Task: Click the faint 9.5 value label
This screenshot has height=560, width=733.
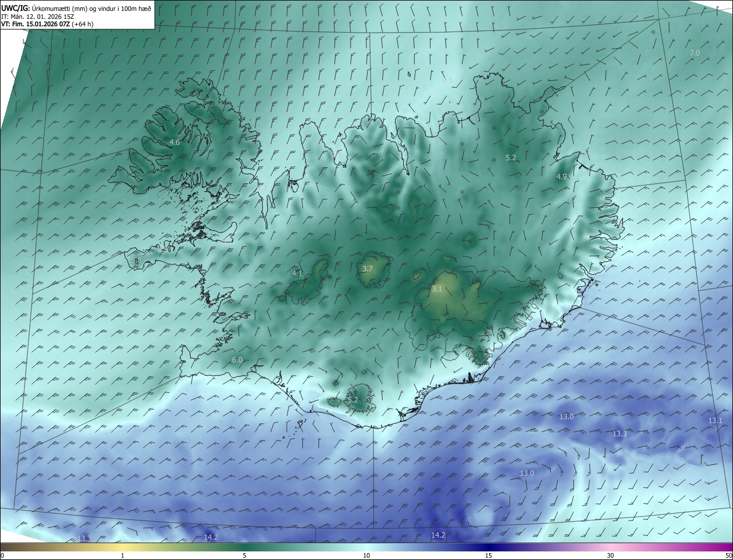Action: click(x=447, y=81)
